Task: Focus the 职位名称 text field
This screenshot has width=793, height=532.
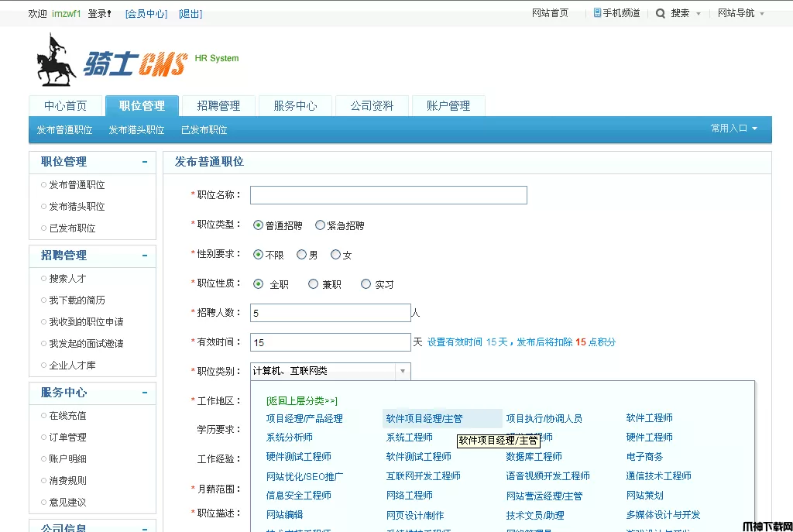Action: point(388,195)
